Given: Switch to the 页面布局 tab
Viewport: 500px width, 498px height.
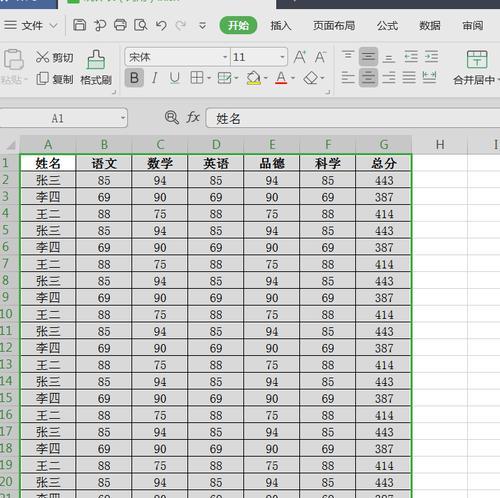Looking at the screenshot, I should 334,25.
